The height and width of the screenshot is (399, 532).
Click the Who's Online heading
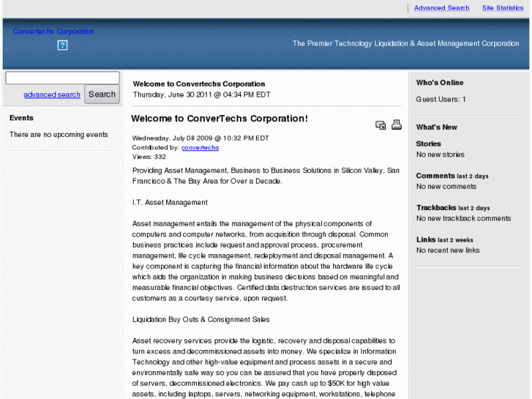[440, 83]
